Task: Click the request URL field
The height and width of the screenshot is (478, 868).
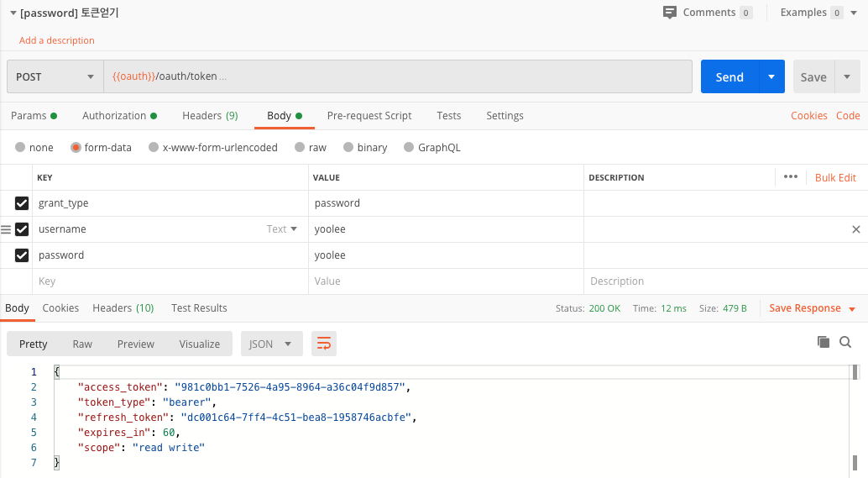Action: (x=397, y=76)
